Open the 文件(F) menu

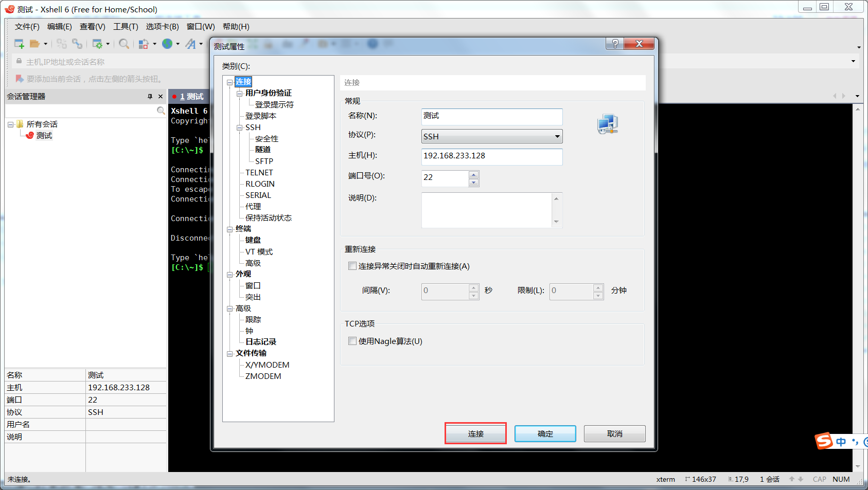click(x=27, y=26)
